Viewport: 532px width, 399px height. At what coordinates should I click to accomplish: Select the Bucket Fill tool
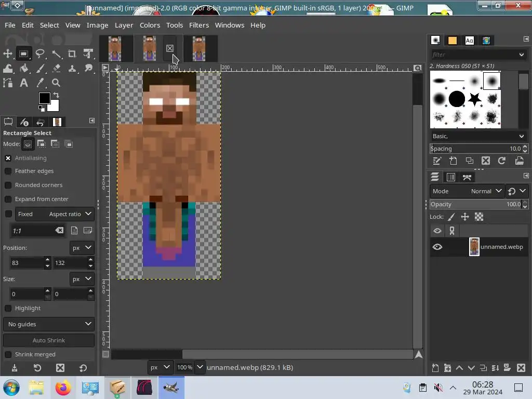coord(24,68)
